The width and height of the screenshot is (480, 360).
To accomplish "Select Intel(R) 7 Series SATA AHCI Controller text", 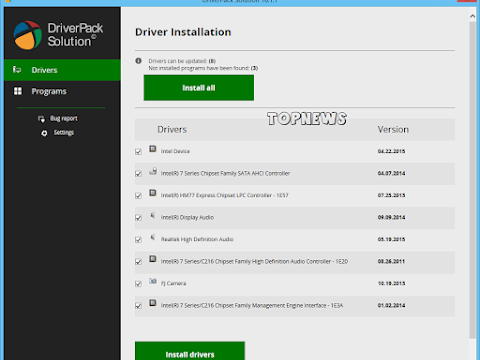I will point(225,173).
